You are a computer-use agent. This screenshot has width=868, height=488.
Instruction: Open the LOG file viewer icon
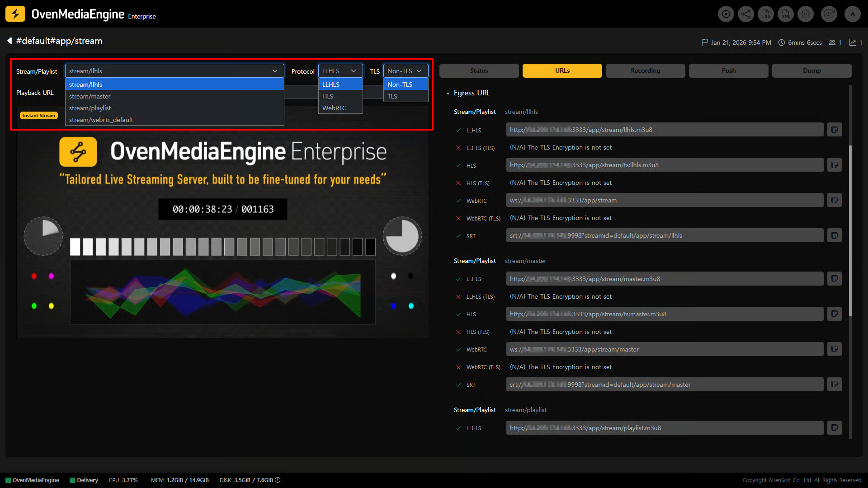pos(766,14)
